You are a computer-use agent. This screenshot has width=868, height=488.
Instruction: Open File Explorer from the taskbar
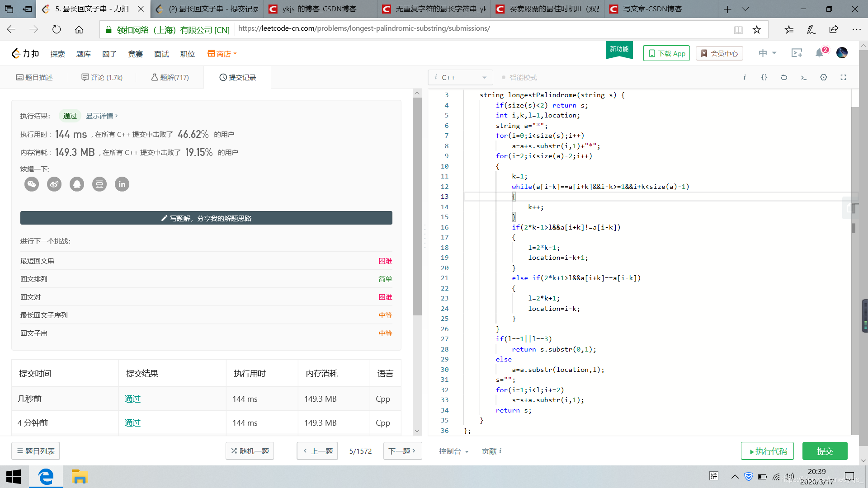click(x=80, y=477)
